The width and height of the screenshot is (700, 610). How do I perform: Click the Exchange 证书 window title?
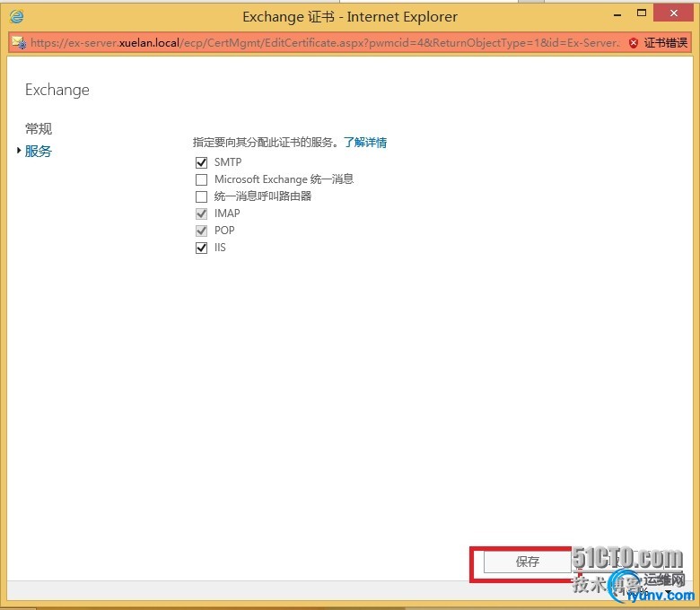click(350, 16)
